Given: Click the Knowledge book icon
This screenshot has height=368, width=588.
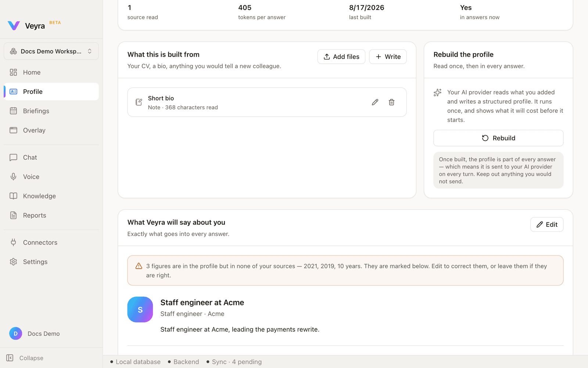Looking at the screenshot, I should [x=14, y=196].
